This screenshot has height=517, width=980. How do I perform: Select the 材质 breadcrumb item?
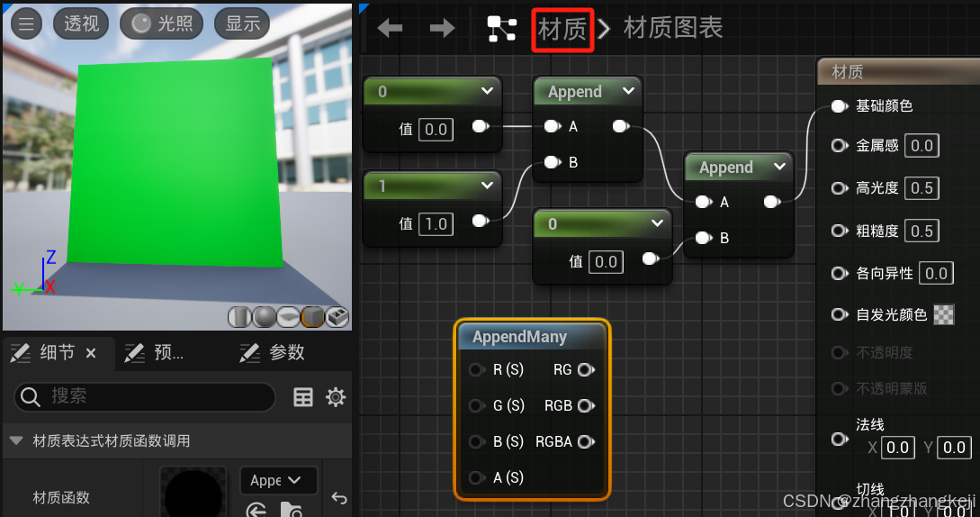562,29
